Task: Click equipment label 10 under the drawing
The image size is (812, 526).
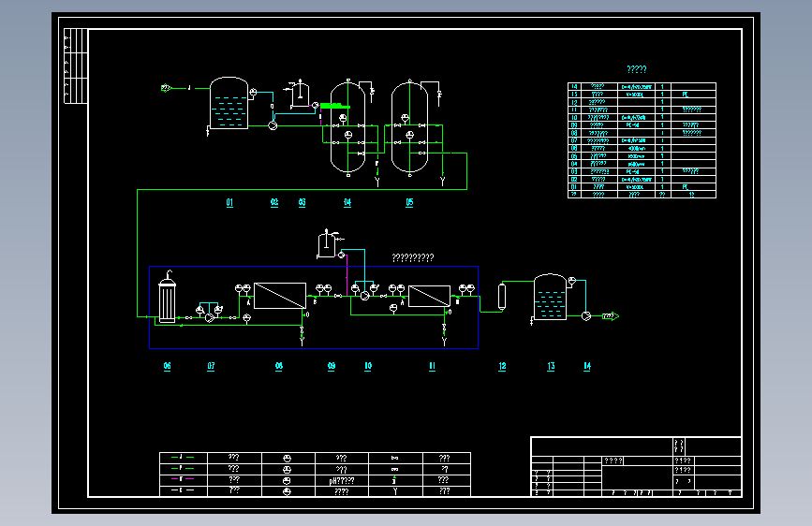Action: pos(368,366)
